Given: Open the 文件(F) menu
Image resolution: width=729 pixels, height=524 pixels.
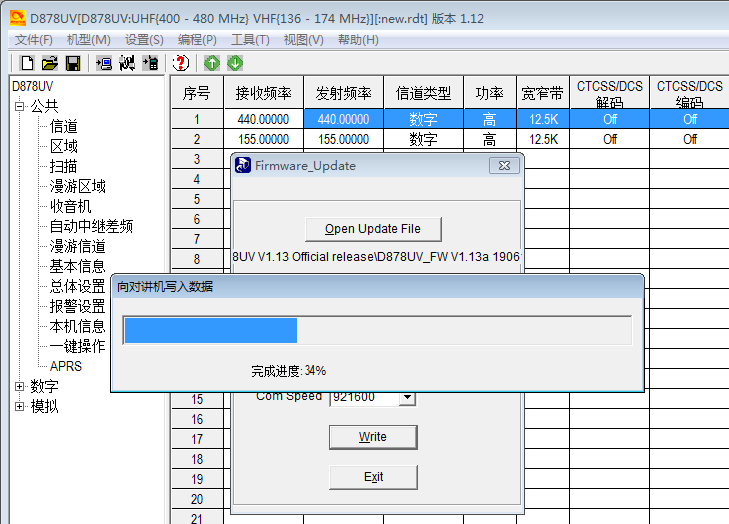Looking at the screenshot, I should 34,40.
